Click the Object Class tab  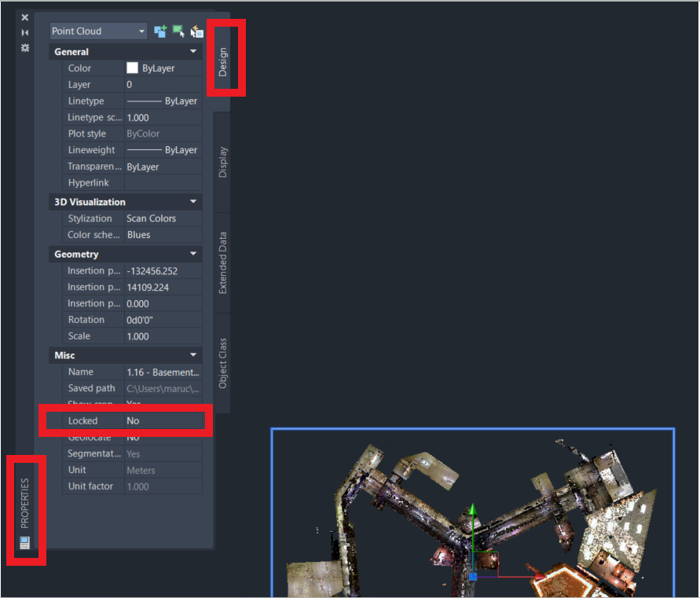coord(224,366)
